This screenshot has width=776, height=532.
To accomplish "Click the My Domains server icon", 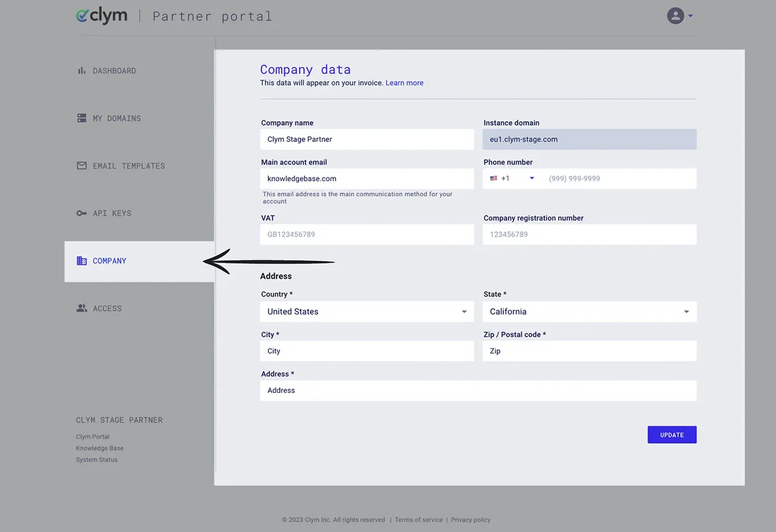I will coord(82,118).
